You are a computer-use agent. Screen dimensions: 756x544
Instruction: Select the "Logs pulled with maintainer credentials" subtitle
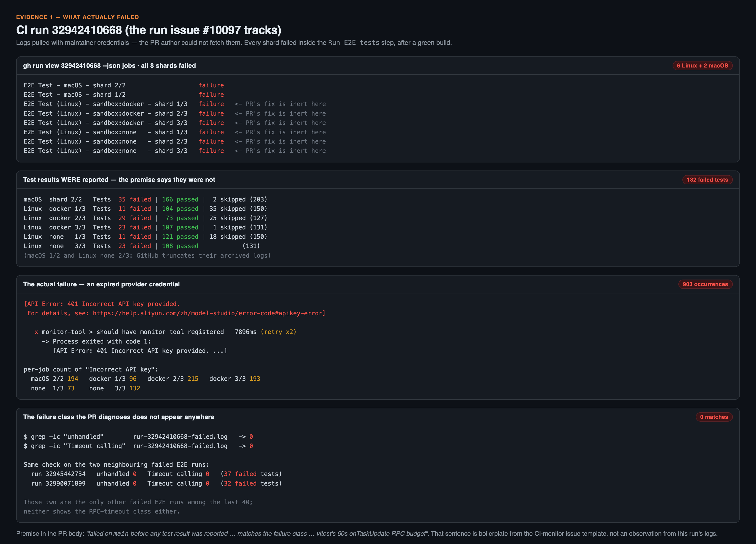234,43
